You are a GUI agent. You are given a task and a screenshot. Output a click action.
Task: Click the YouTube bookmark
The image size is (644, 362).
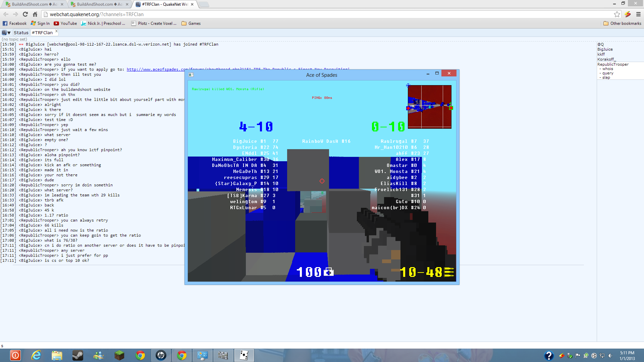coord(65,23)
